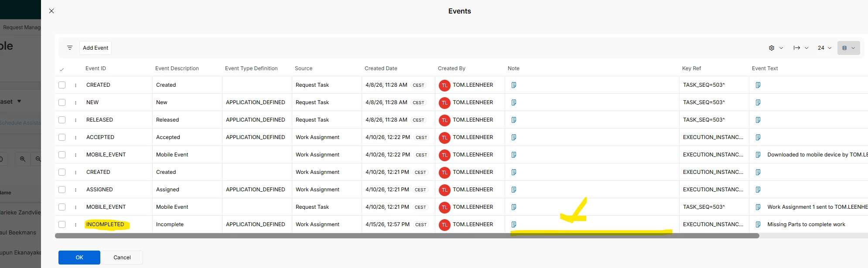Open Event Text icon for Missing Parts row
This screenshot has width=868, height=268.
point(758,224)
